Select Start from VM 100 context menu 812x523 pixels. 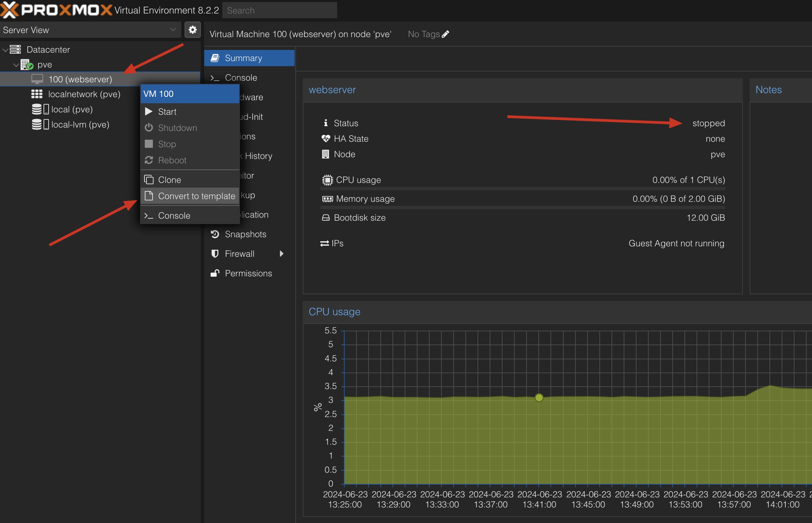point(167,111)
